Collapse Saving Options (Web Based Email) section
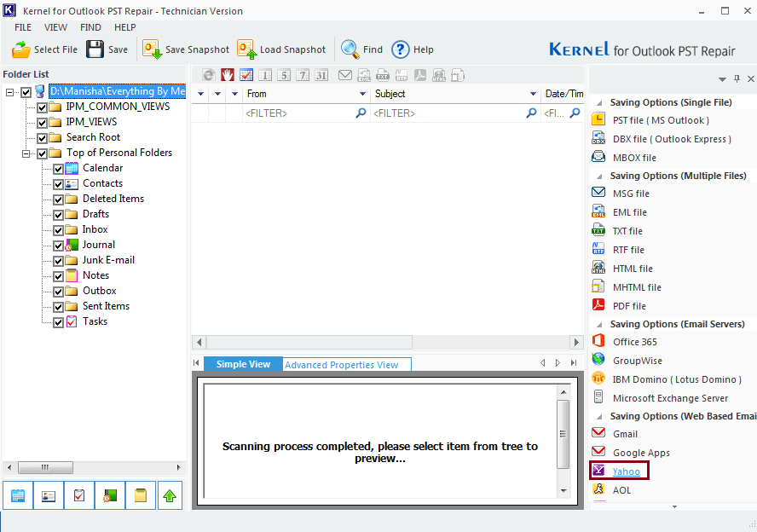757x532 pixels. point(599,417)
